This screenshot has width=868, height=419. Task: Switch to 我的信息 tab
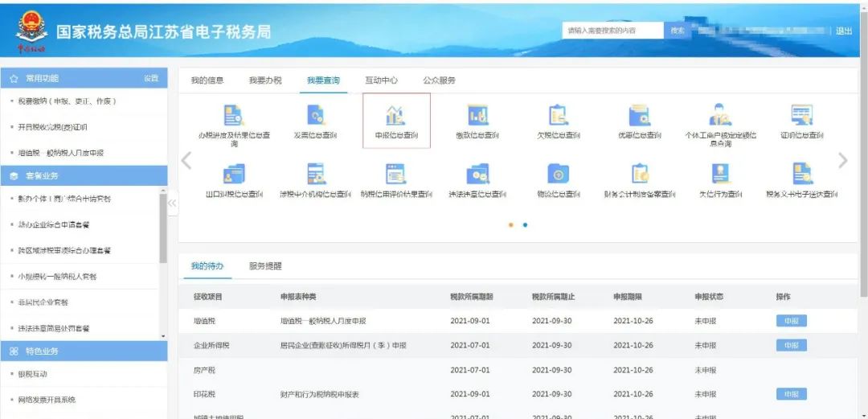207,80
